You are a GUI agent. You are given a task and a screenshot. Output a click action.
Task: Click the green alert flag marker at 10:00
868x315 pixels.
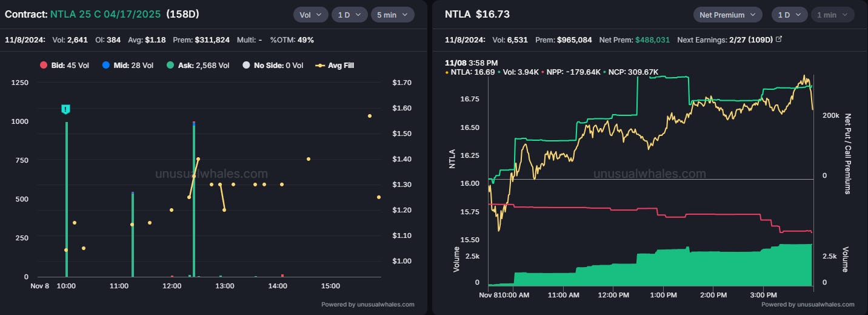point(66,109)
